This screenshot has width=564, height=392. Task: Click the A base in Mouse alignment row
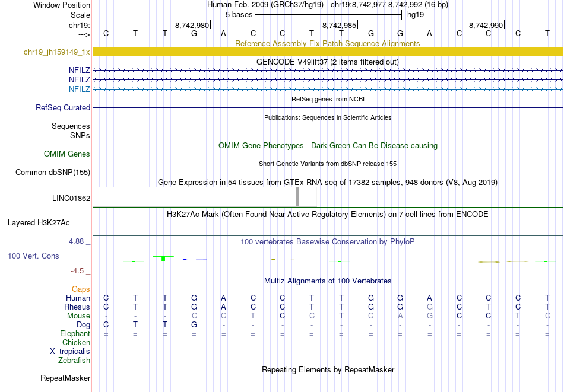[x=400, y=316]
